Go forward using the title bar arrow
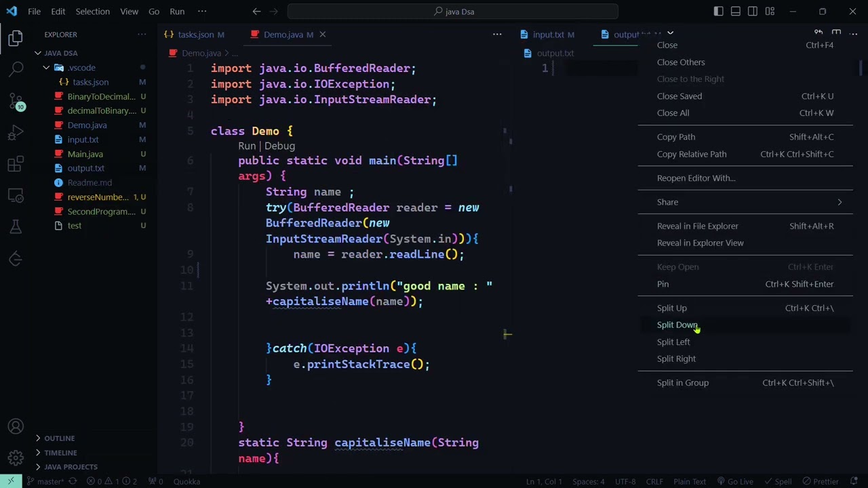 [x=275, y=12]
